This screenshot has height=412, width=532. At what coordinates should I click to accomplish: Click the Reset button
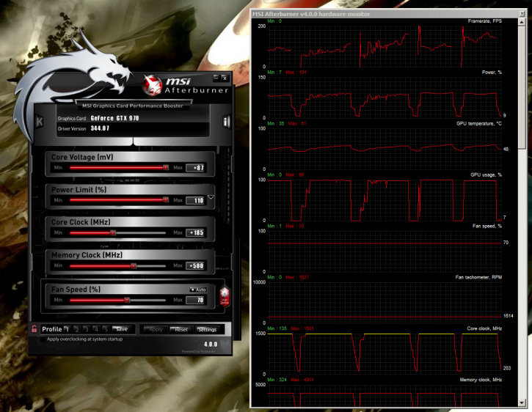(x=181, y=330)
